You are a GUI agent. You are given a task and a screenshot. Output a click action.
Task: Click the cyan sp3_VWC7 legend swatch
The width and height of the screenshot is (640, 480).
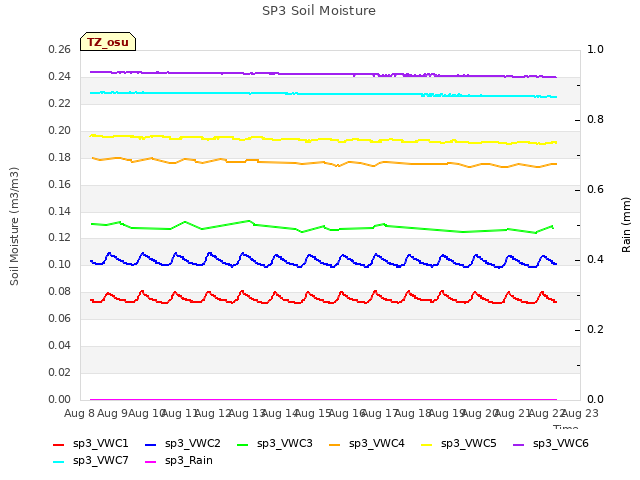point(59,462)
